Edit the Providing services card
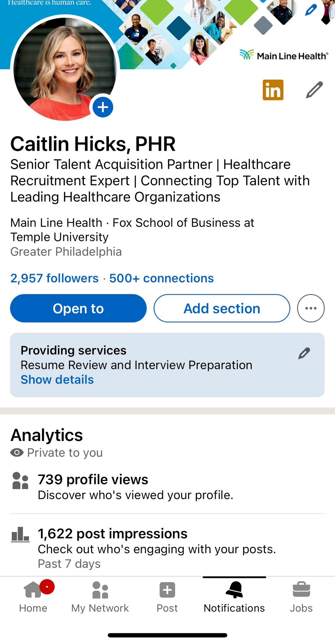 (x=304, y=353)
